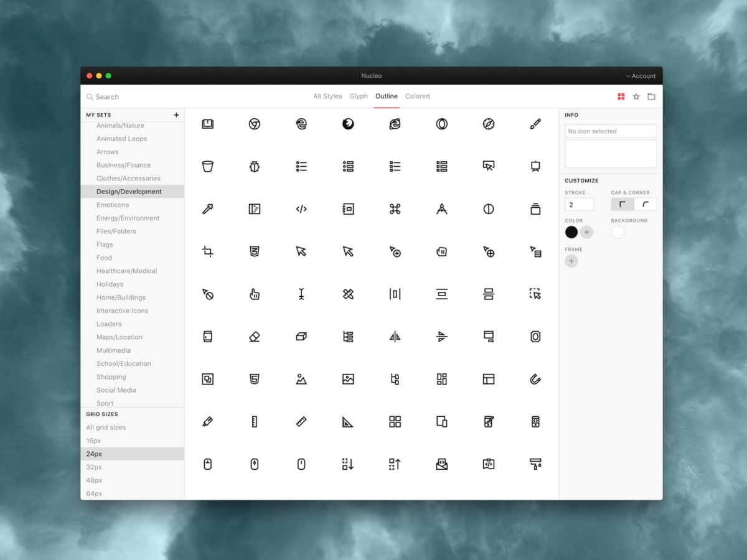Select the square Cap & Corner style
This screenshot has height=560, width=747.
622,204
